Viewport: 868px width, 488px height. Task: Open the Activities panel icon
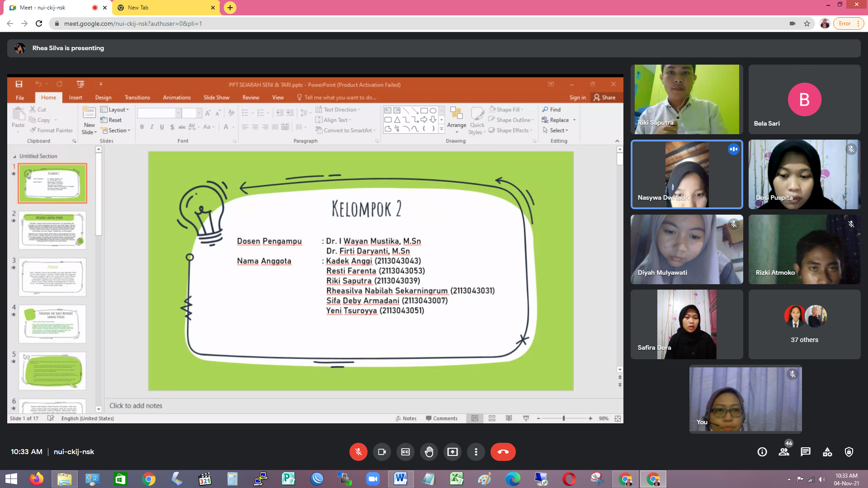pos(827,452)
